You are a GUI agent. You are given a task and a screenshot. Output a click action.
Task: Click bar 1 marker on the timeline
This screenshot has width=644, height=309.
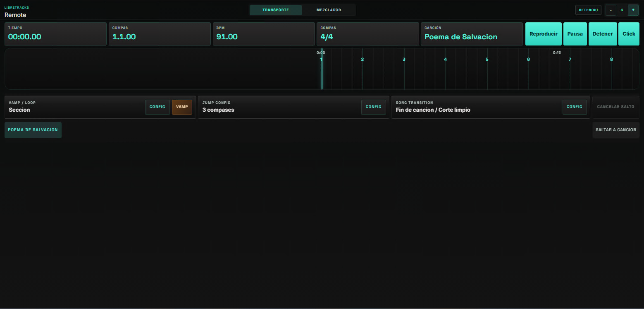tap(321, 60)
